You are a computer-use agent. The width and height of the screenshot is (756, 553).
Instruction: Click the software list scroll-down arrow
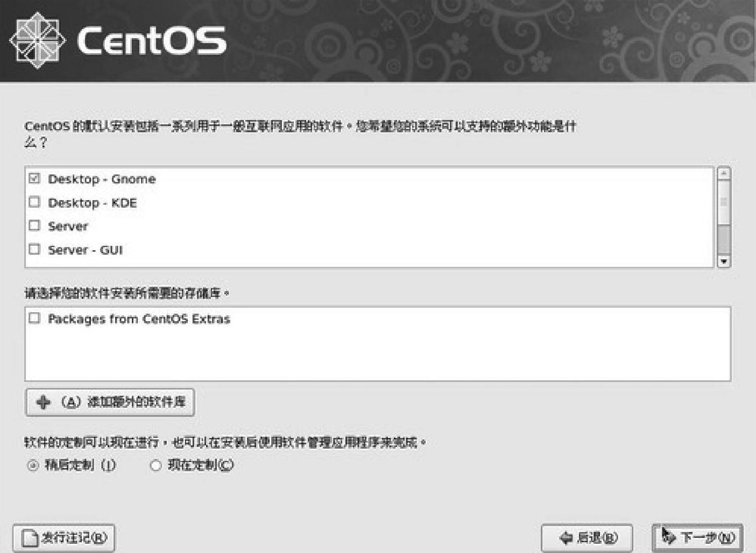click(724, 261)
